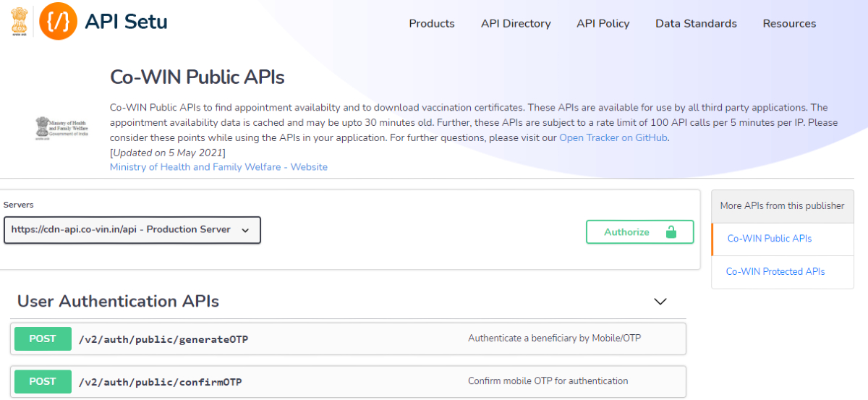Click the green POST badge for generateOTP
868x400 pixels.
pos(43,339)
